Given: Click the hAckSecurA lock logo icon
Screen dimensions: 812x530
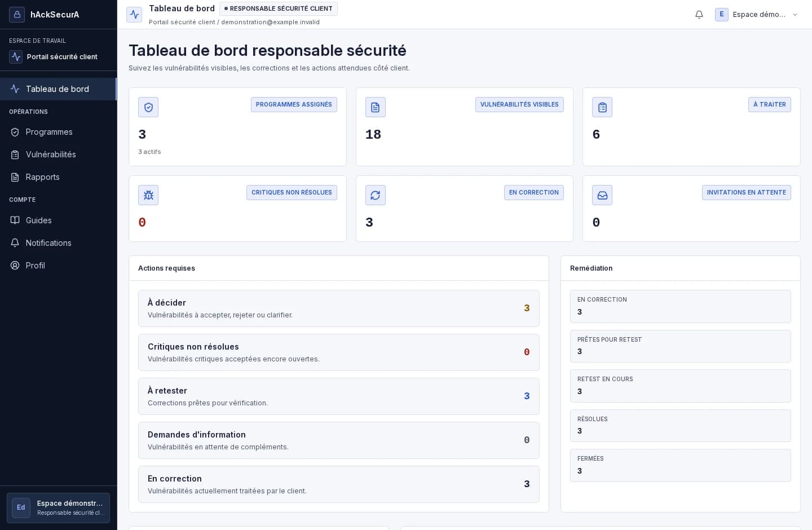Looking at the screenshot, I should coord(17,15).
